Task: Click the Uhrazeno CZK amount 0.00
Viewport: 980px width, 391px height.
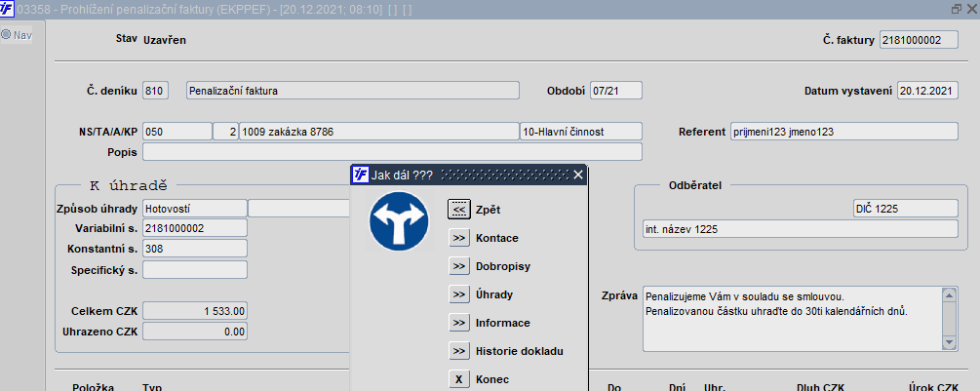Action: click(195, 332)
